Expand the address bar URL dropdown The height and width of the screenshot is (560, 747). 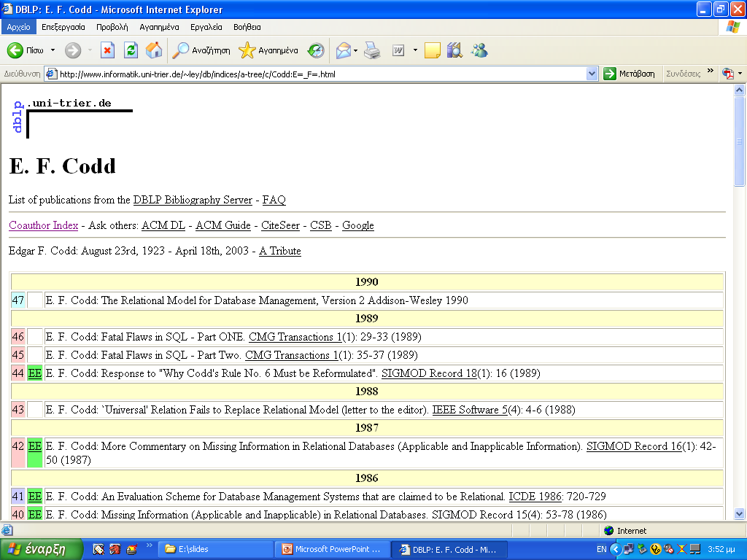(592, 74)
